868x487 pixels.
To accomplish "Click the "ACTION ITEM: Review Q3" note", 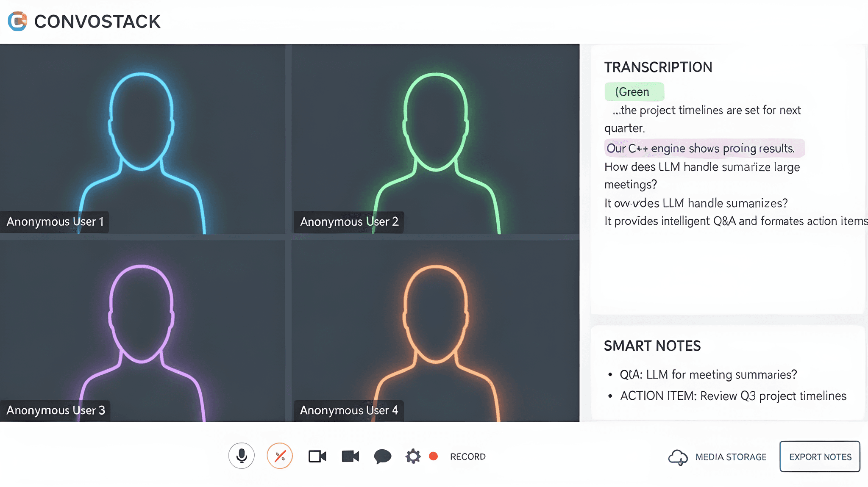I will [733, 396].
